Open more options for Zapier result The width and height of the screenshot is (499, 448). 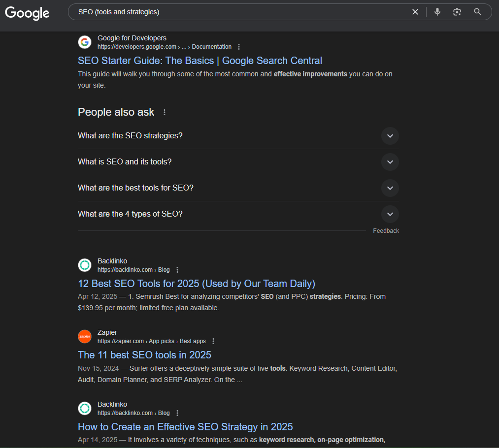(x=213, y=341)
